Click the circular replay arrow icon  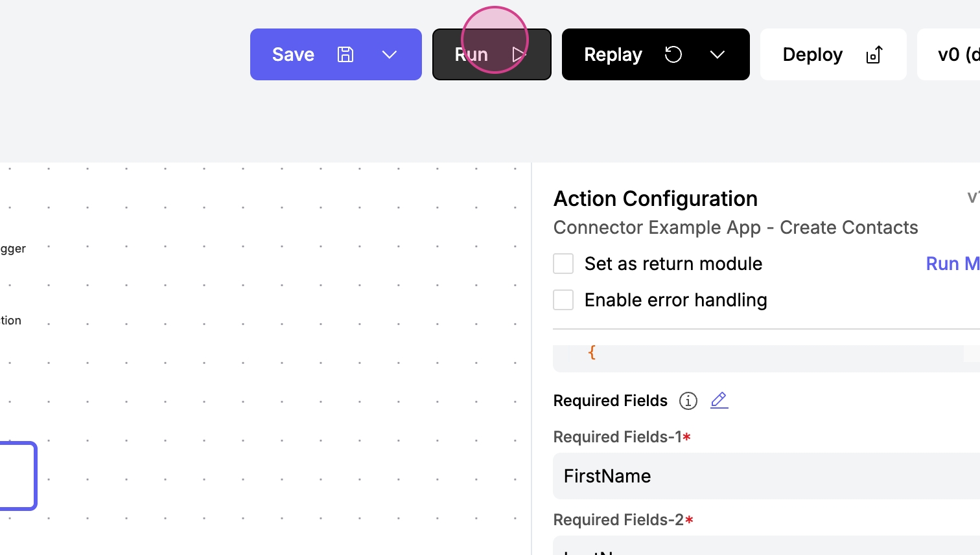673,54
